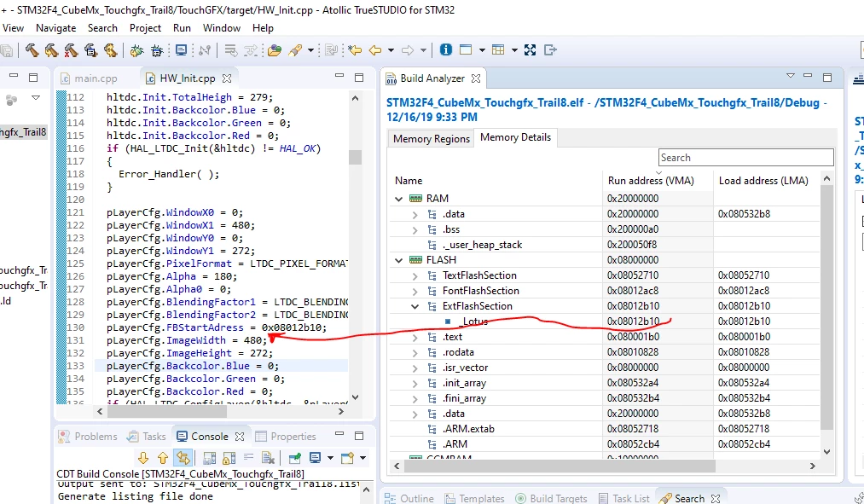Expand the TextFlashSection row

415,275
